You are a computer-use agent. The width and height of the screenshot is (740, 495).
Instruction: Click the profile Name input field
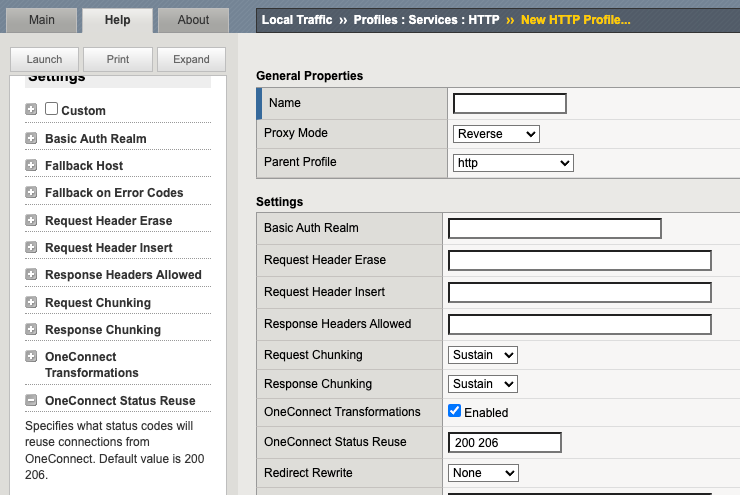pyautogui.click(x=509, y=103)
